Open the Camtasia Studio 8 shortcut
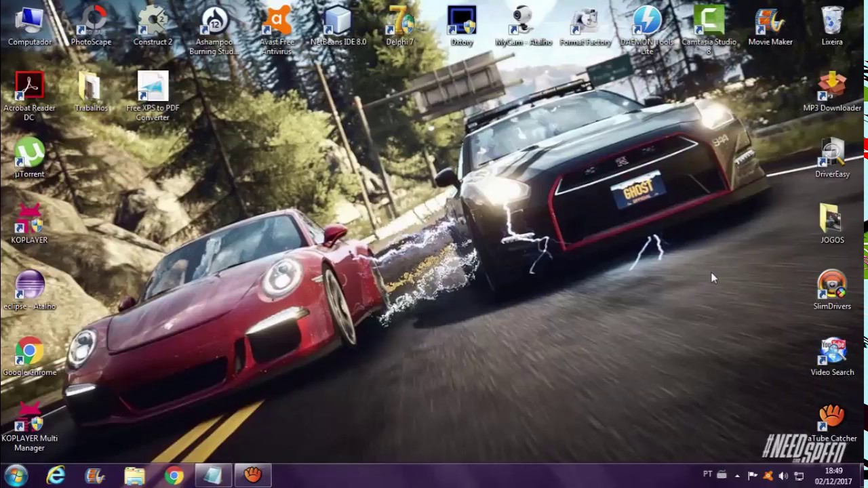The width and height of the screenshot is (868, 488). [x=709, y=30]
